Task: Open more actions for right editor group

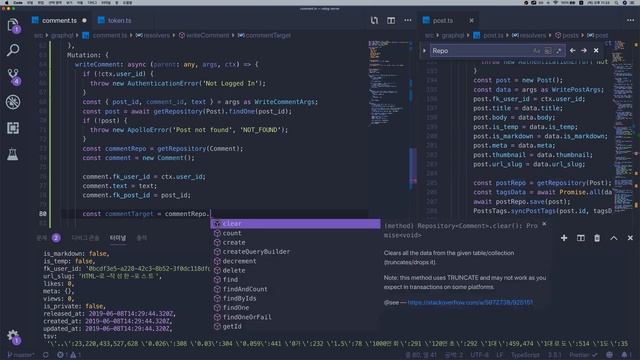Action: [630, 20]
